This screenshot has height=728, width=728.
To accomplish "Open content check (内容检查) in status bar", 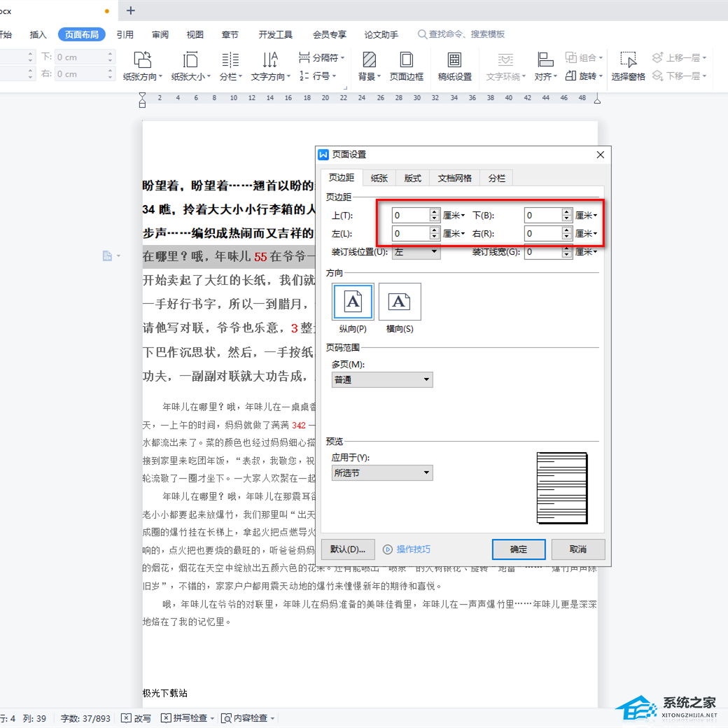I will pos(248,718).
